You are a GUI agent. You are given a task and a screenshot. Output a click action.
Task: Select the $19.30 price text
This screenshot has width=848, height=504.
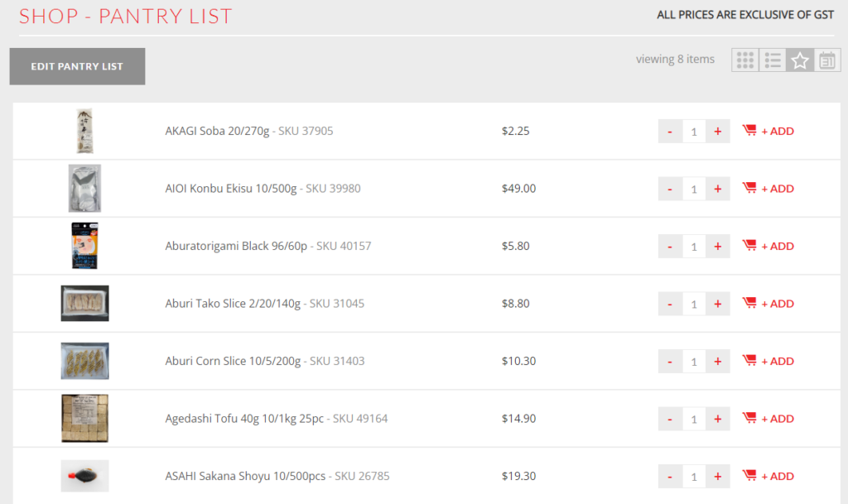point(518,476)
